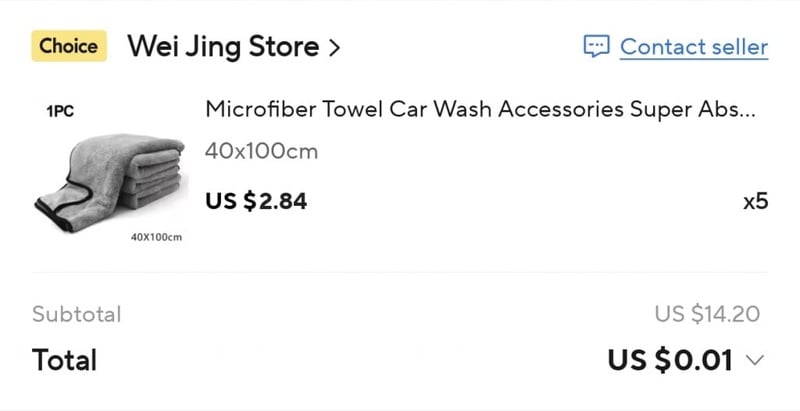Click the folded towel stack in the picture
Viewport: 800px width, 411px height.
coord(151,173)
